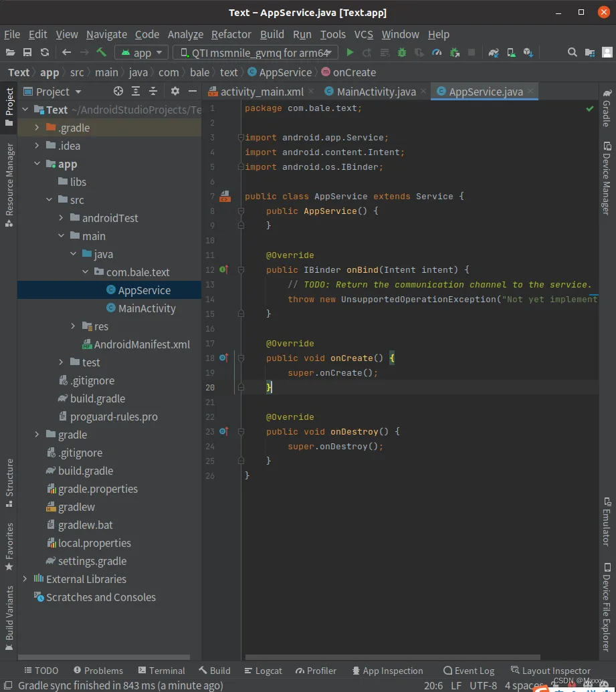Switch to MainActivity.java tab
Screen dimensions: 616x692
375,92
